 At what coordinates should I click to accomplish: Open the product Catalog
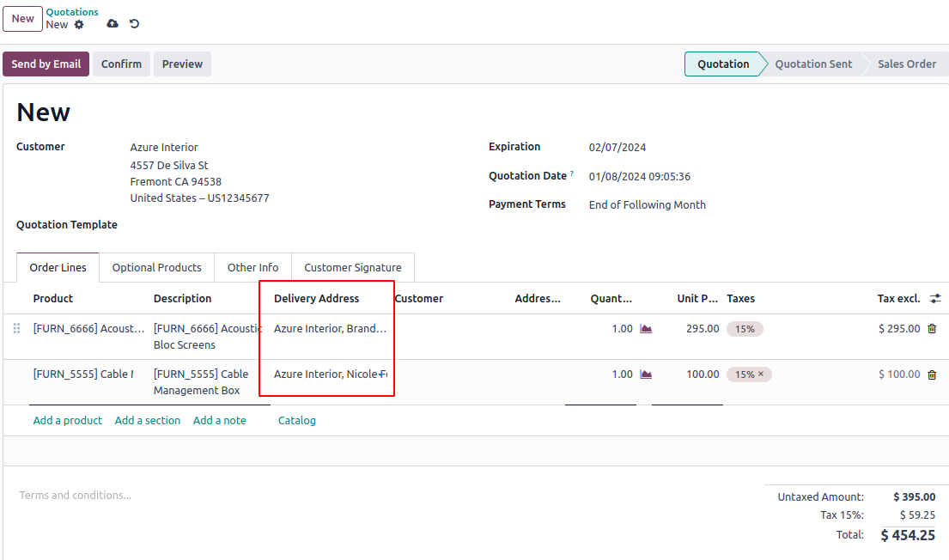(297, 420)
